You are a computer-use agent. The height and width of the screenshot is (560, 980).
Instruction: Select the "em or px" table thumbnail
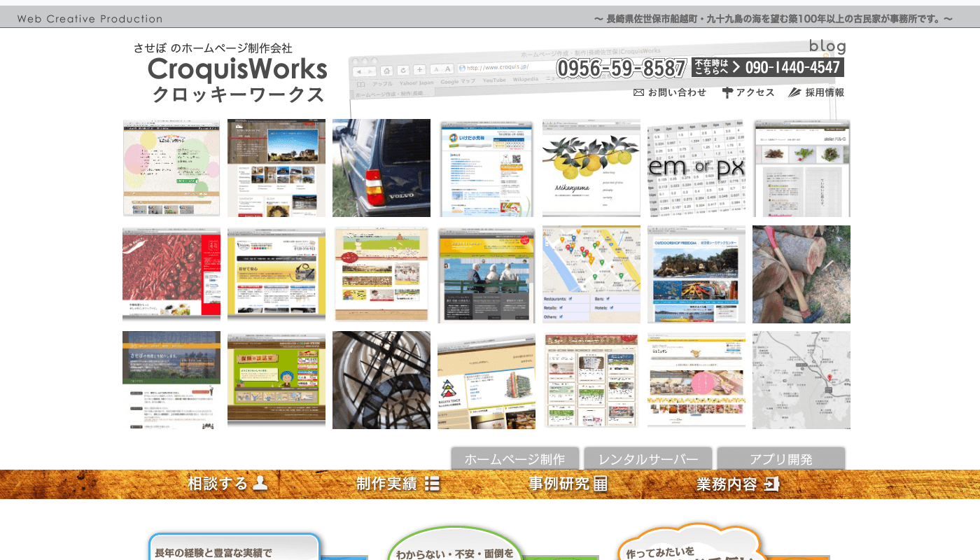pos(696,168)
